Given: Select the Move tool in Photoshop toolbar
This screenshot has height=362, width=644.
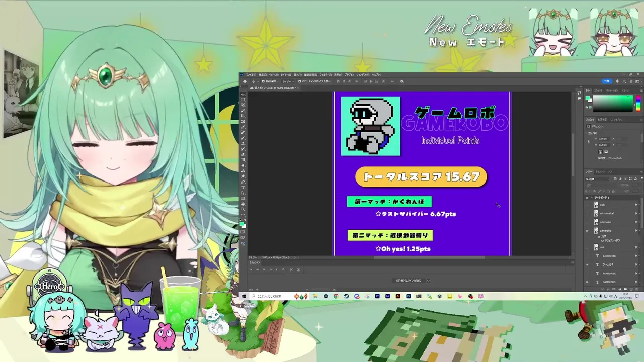Looking at the screenshot, I should 244,94.
